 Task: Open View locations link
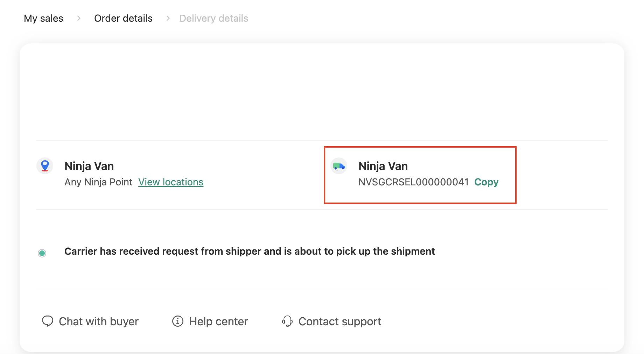tap(171, 182)
